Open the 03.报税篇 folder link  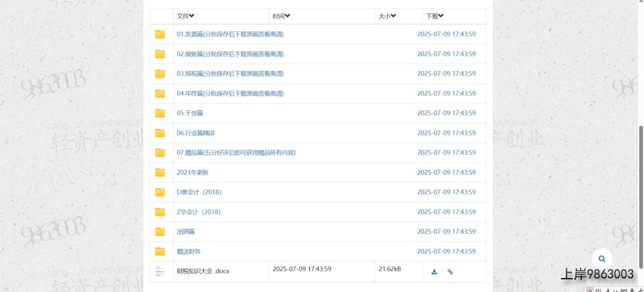click(230, 74)
